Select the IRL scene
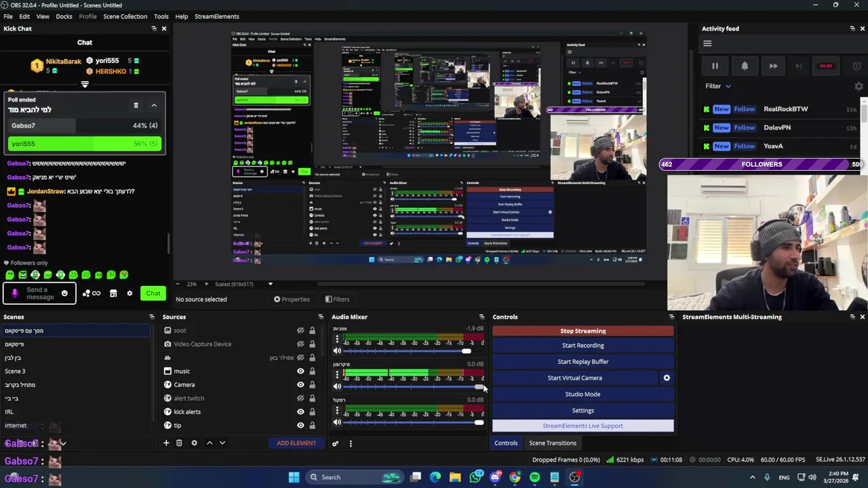Viewport: 868px width, 488px height. 75,412
